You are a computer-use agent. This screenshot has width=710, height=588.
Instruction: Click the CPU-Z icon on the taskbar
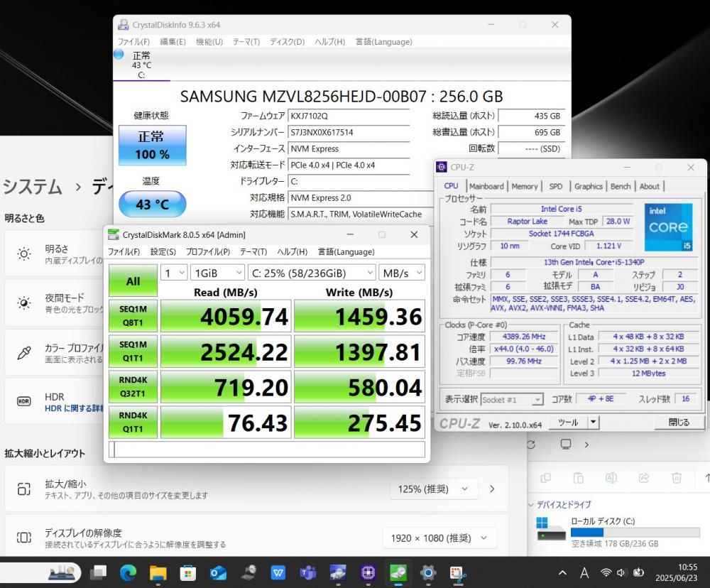pyautogui.click(x=368, y=573)
